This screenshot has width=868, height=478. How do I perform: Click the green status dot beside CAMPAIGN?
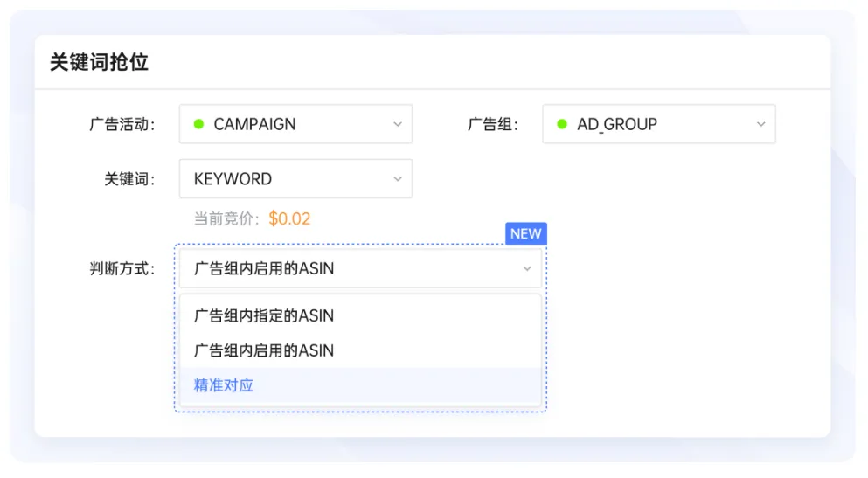(198, 124)
